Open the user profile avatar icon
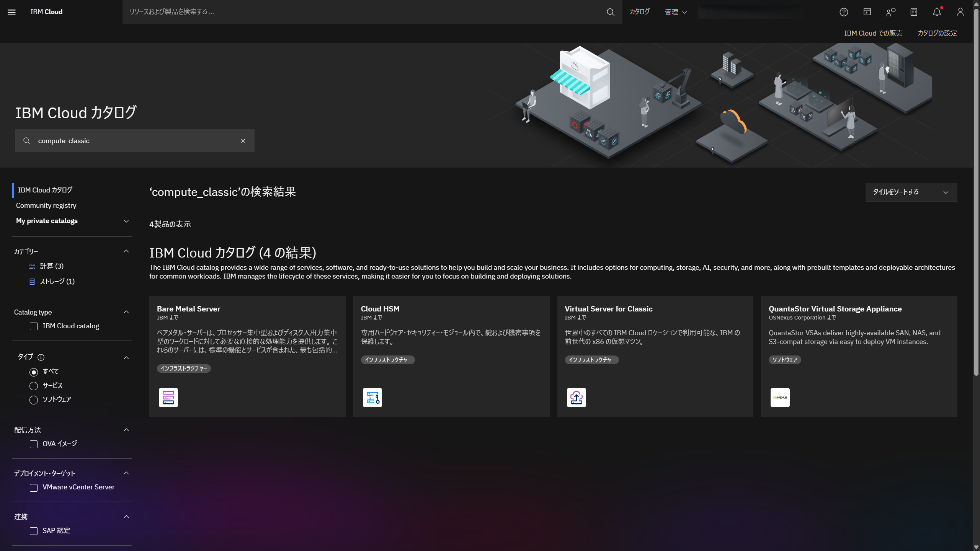The width and height of the screenshot is (980, 551). (960, 12)
